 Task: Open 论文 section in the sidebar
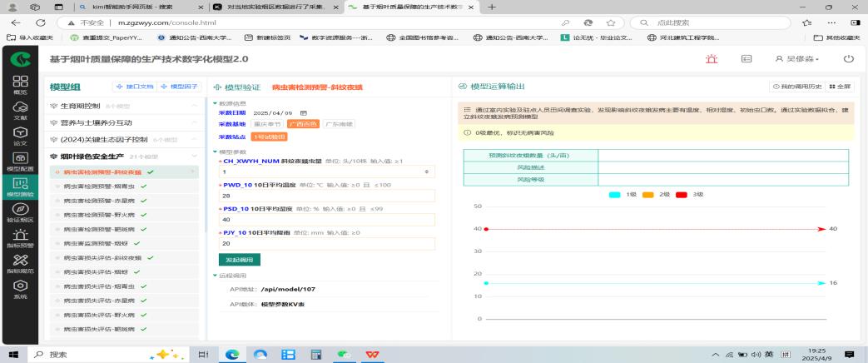pyautogui.click(x=20, y=136)
